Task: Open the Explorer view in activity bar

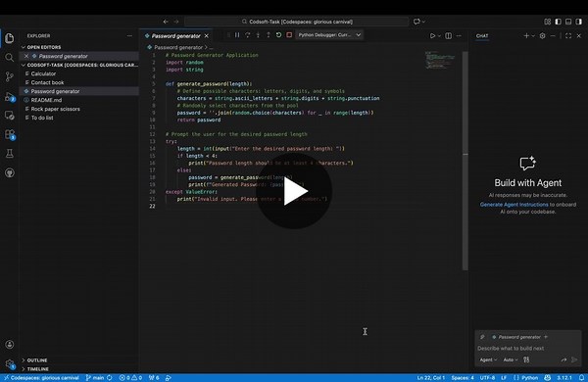Action: (10, 38)
